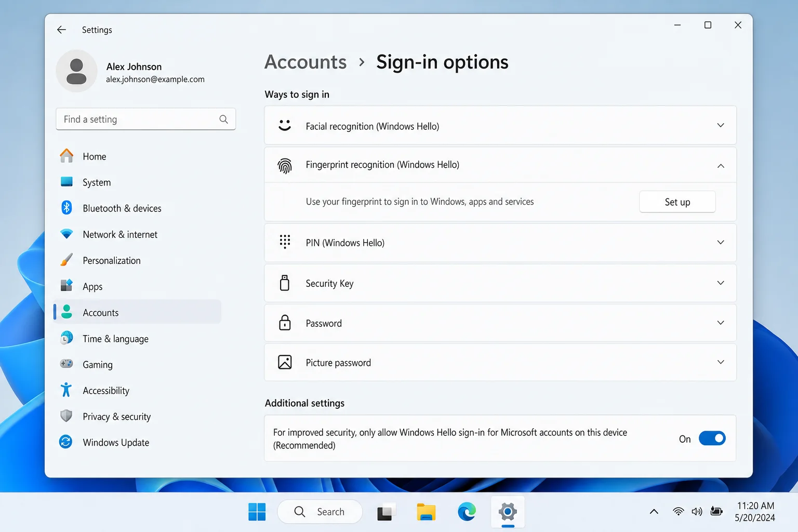Click the Privacy shield icon
This screenshot has width=798, height=532.
point(66,416)
